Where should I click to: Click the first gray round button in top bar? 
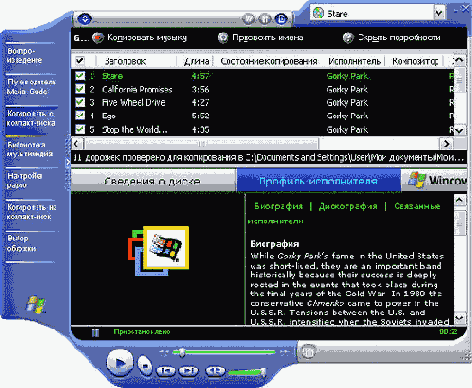click(248, 19)
